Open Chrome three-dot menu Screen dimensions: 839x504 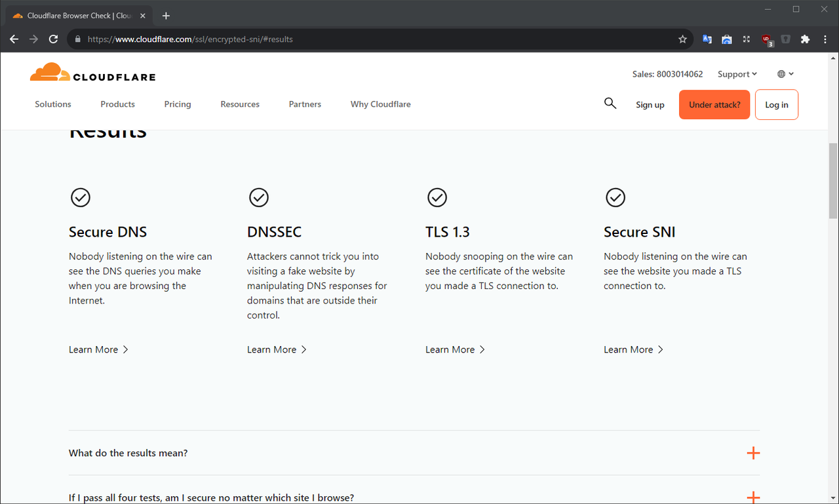[825, 39]
